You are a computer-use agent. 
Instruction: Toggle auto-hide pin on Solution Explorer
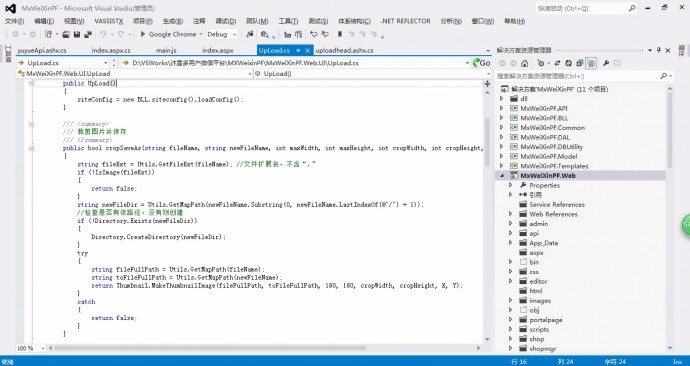[x=659, y=50]
